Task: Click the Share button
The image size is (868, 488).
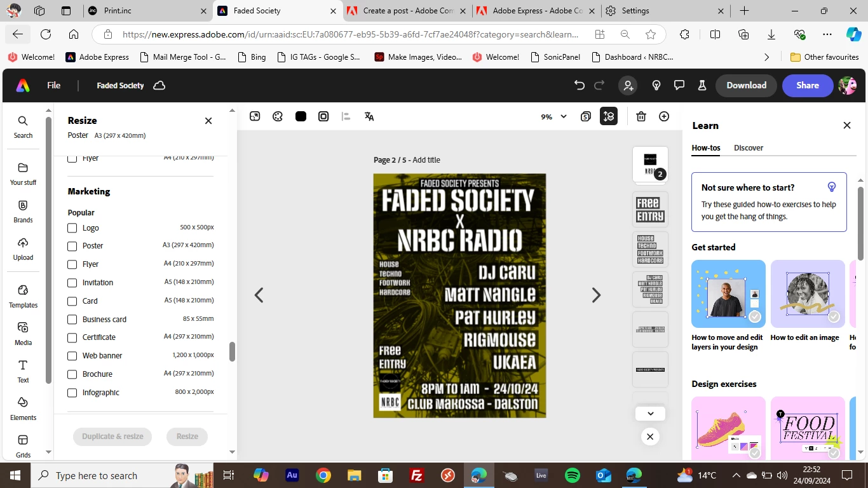Action: (808, 85)
